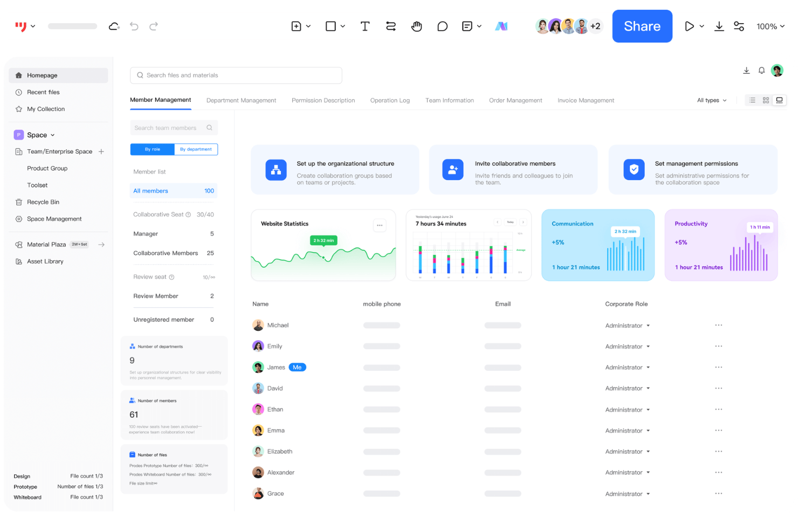Activate the Hand pan tool
The height and width of the screenshot is (532, 798).
tap(417, 26)
